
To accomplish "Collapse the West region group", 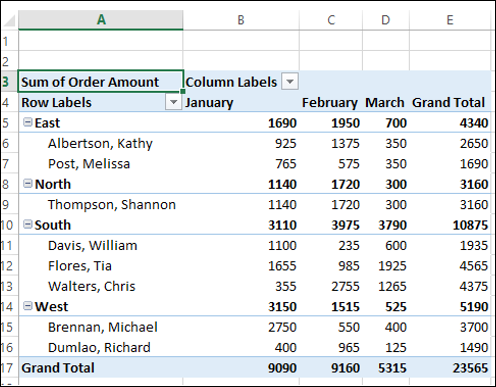I will coord(28,306).
